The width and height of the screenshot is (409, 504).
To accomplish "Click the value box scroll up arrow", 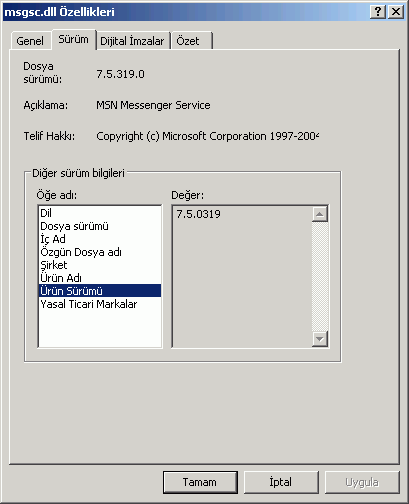I will (x=320, y=214).
